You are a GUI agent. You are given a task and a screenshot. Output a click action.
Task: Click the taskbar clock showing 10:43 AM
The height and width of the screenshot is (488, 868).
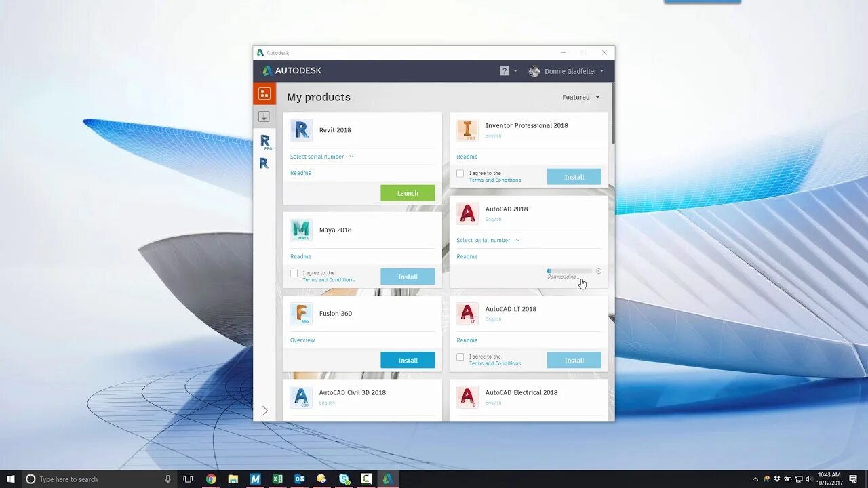coord(829,479)
